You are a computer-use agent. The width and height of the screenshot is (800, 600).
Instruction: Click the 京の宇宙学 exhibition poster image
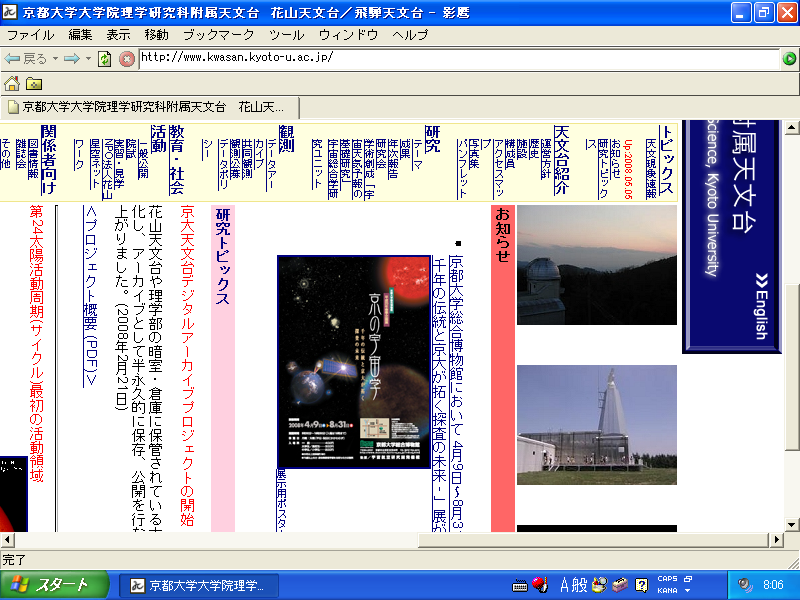pyautogui.click(x=354, y=362)
